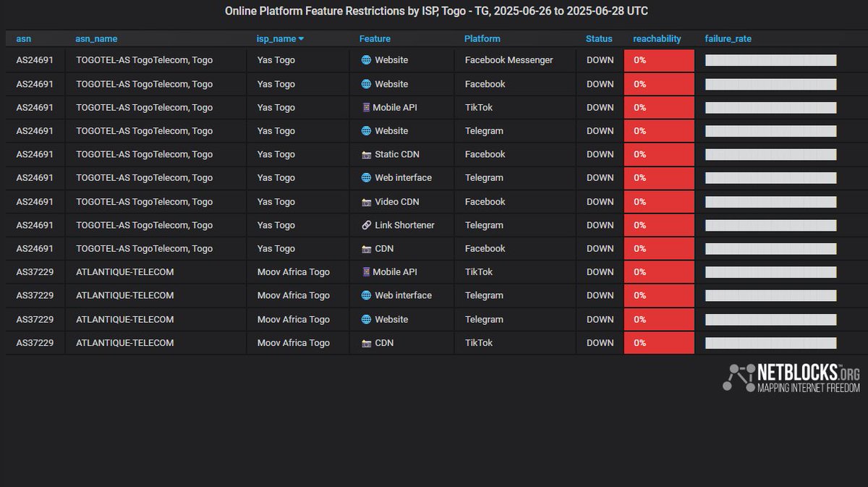Click TOGOTEL-AS TogoTelecom in the Link Shortener row

[x=144, y=225]
